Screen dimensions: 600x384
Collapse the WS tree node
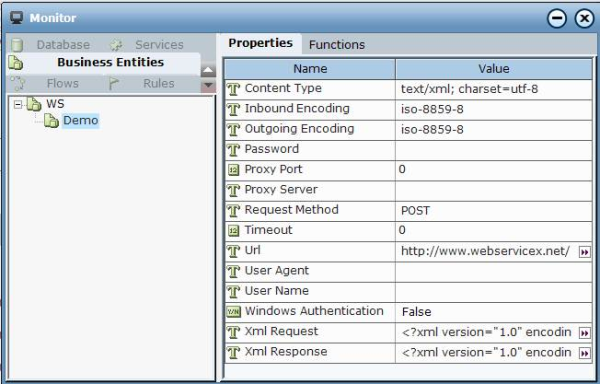[18, 104]
